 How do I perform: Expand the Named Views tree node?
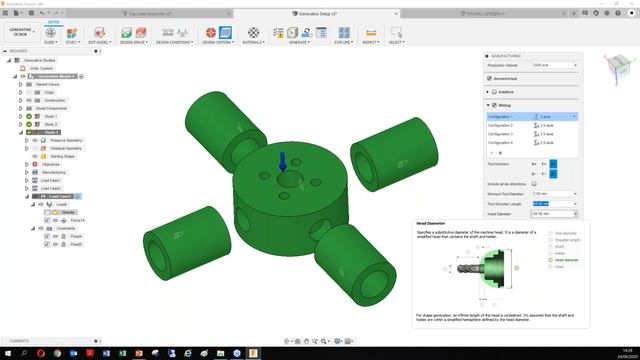(x=21, y=84)
